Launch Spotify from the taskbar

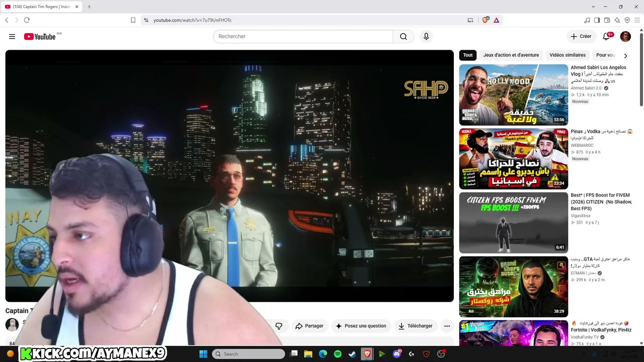tap(338, 354)
